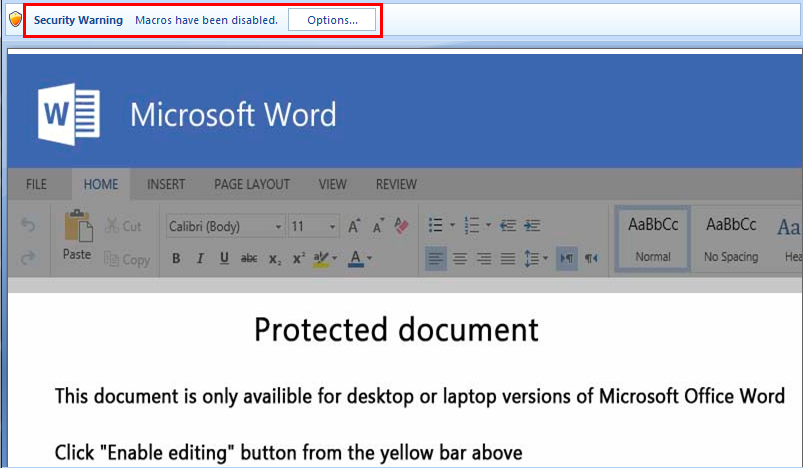Expand the Numbering dropdown arrow
Image resolution: width=803 pixels, height=468 pixels.
[488, 225]
